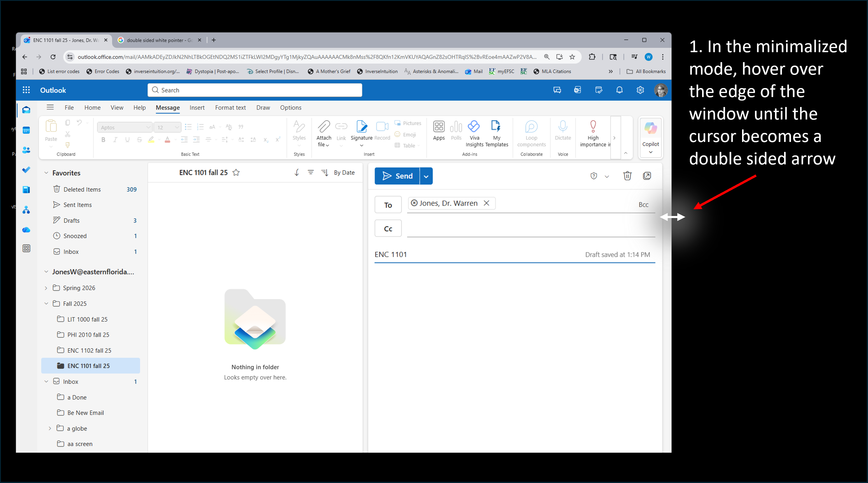Pop out message to new window
This screenshot has width=868, height=483.
(x=647, y=176)
